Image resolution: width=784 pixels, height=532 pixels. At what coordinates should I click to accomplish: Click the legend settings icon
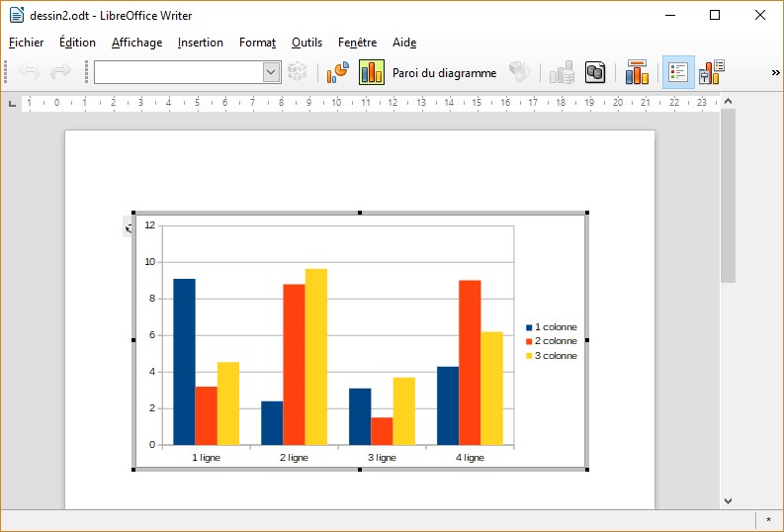click(x=712, y=72)
